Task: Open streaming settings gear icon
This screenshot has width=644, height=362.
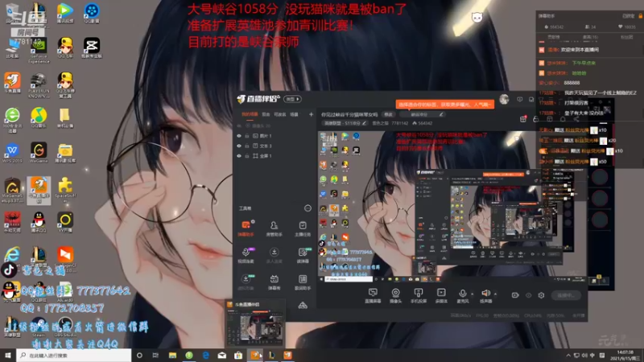Action: pyautogui.click(x=541, y=295)
